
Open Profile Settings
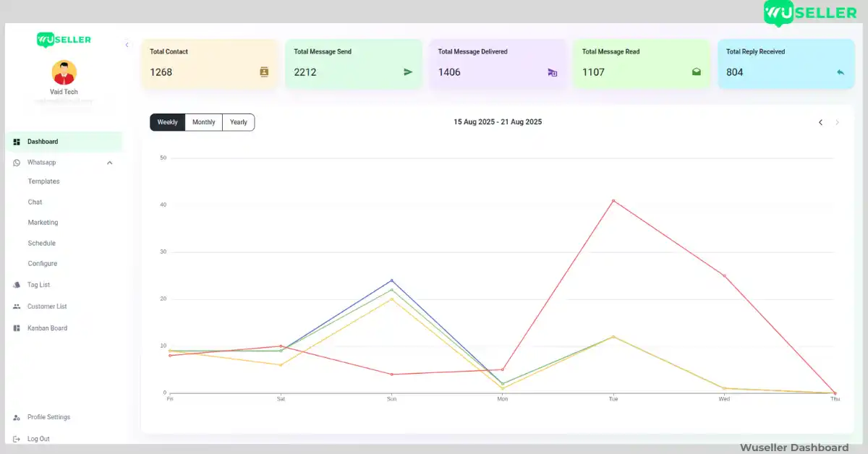point(48,417)
